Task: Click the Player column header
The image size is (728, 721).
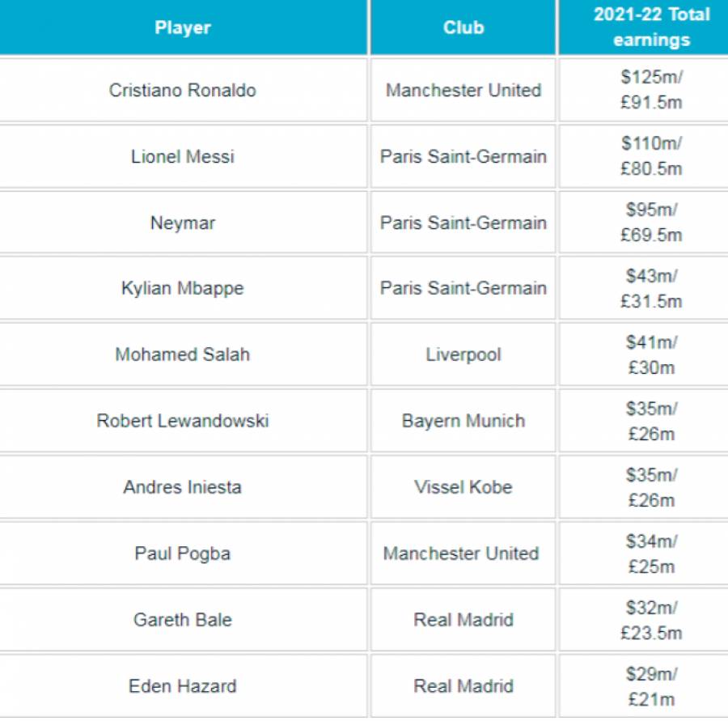Action: [x=183, y=28]
